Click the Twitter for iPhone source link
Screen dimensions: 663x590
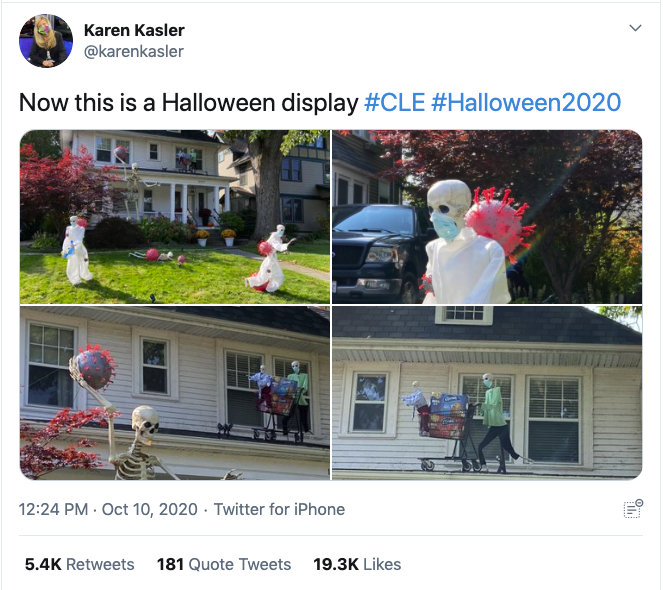tap(279, 509)
